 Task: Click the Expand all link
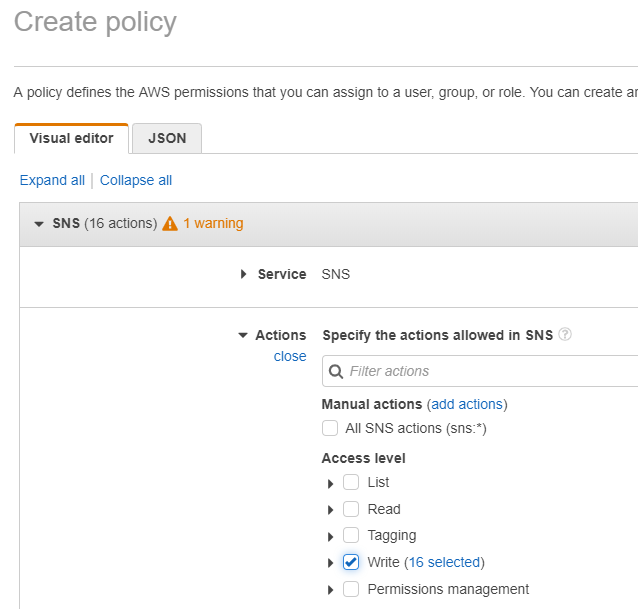[52, 180]
